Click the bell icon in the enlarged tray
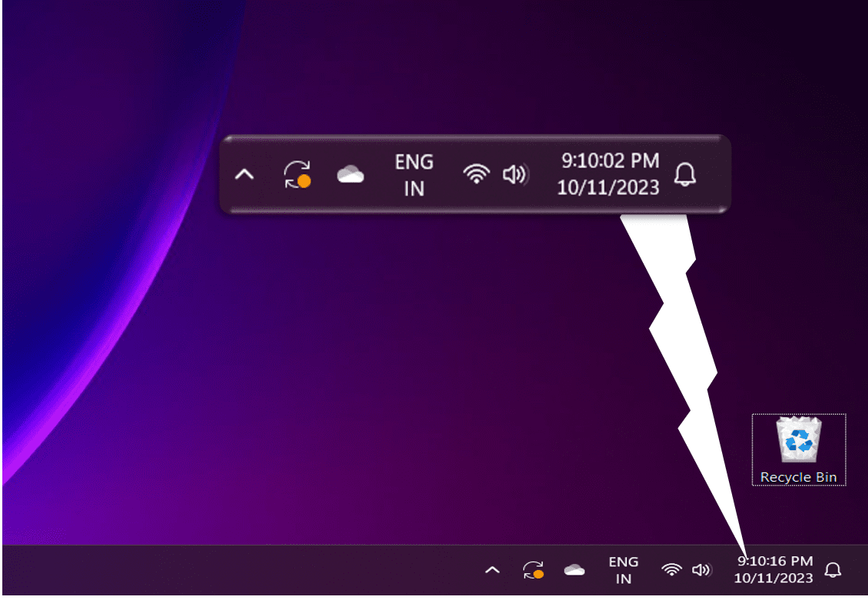The width and height of the screenshot is (868, 600). [x=685, y=175]
